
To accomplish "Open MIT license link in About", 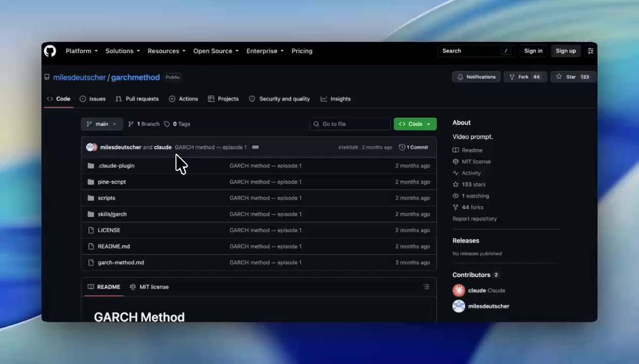I will click(x=472, y=162).
